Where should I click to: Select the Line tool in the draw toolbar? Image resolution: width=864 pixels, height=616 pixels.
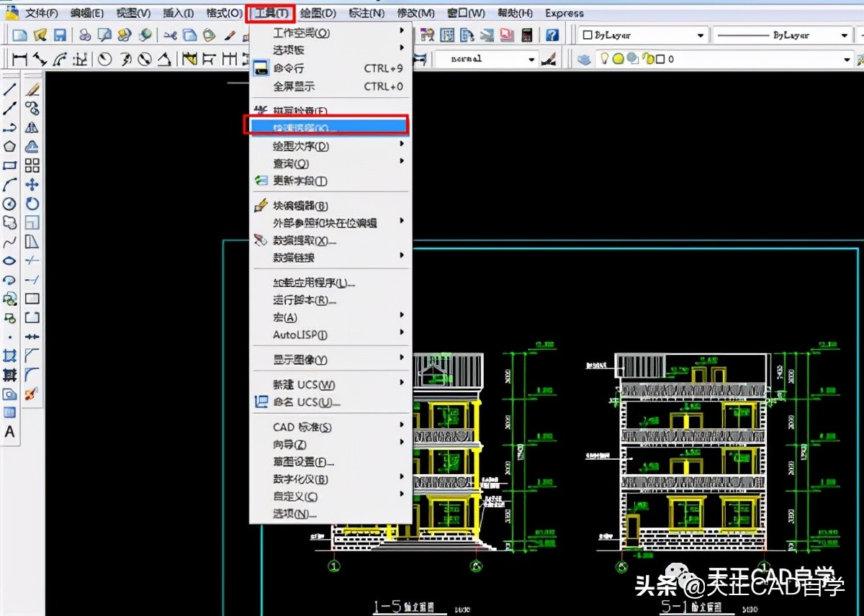9,90
